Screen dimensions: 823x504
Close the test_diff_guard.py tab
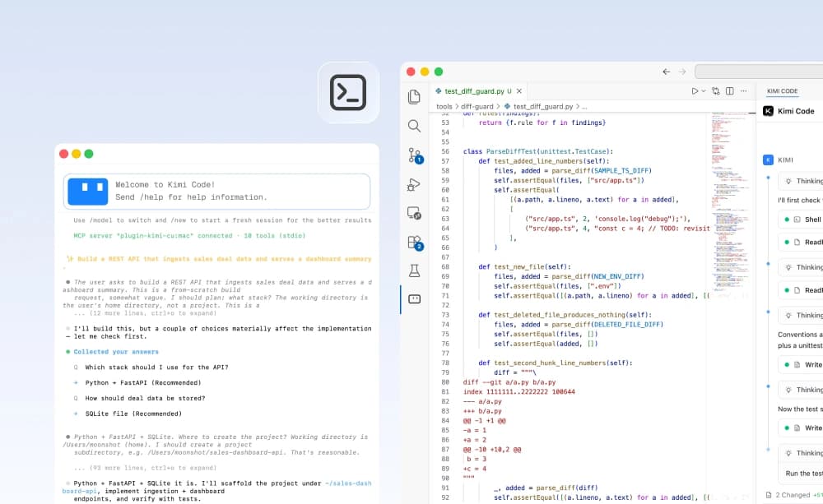point(519,91)
